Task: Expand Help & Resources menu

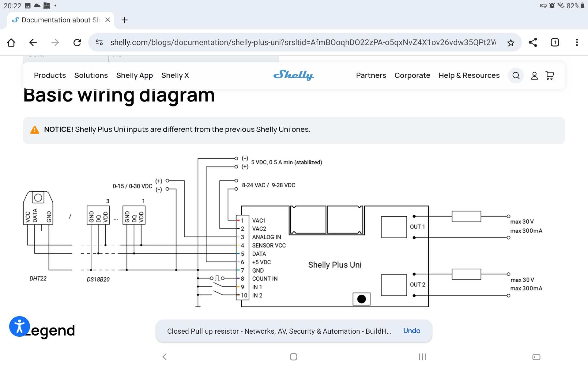Action: click(469, 75)
